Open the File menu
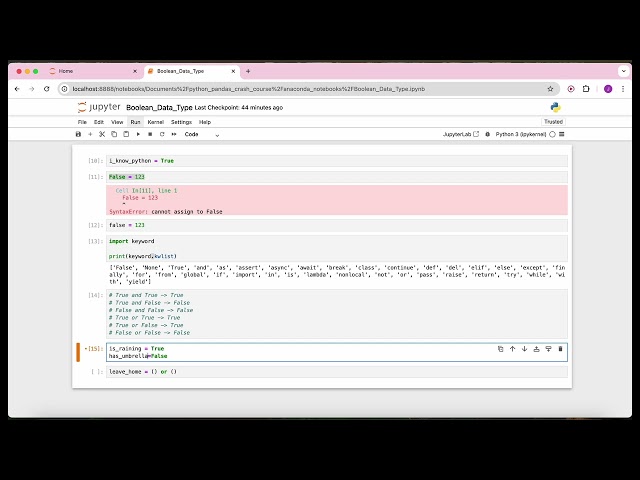Image resolution: width=640 pixels, height=480 pixels. (x=82, y=122)
